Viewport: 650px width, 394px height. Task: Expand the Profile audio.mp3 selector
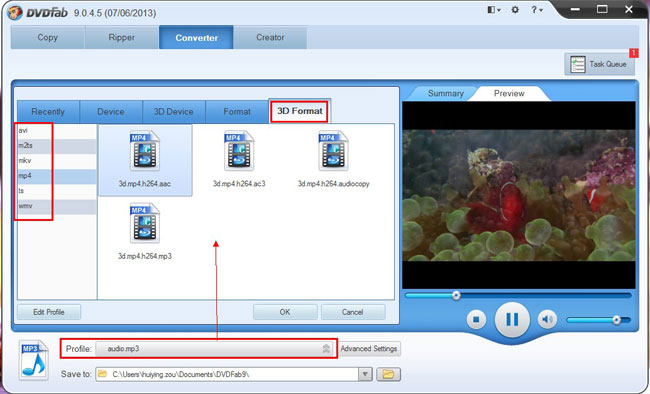[215, 349]
